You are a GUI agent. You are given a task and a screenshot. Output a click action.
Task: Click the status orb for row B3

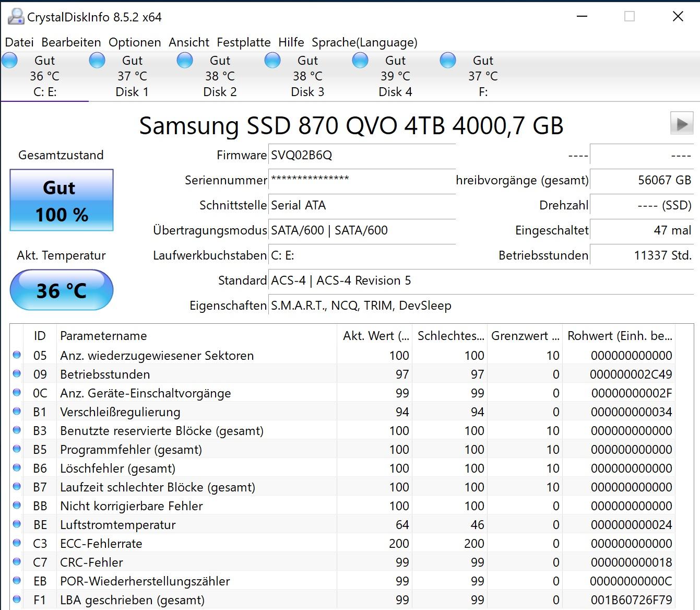click(x=17, y=430)
